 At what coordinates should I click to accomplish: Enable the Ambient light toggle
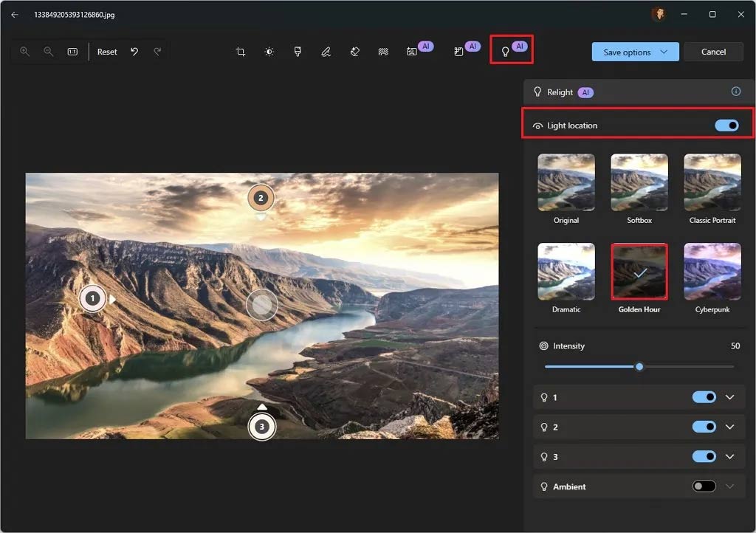704,486
